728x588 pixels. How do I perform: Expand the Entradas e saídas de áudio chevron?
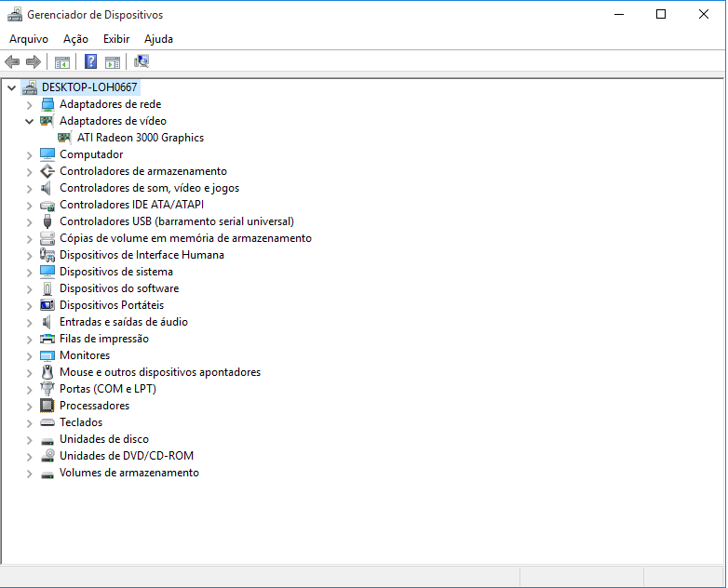click(29, 323)
